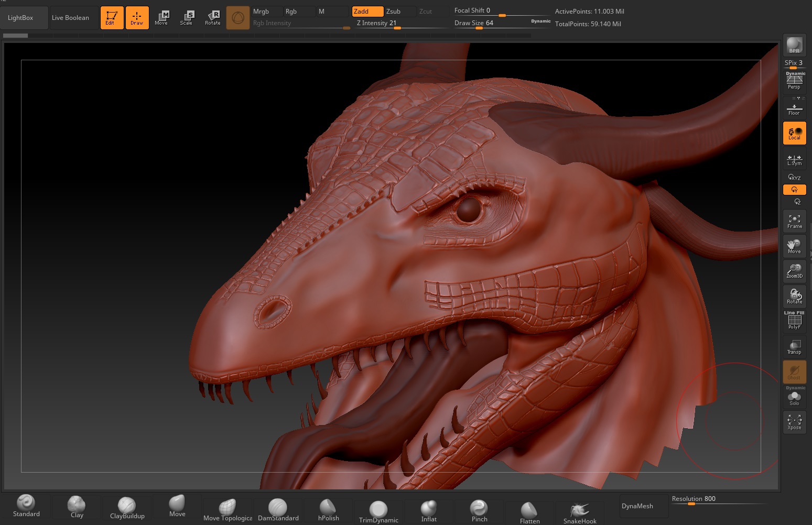Choose the Move brush in the bottom shelf
This screenshot has width=812, height=525.
pyautogui.click(x=177, y=506)
